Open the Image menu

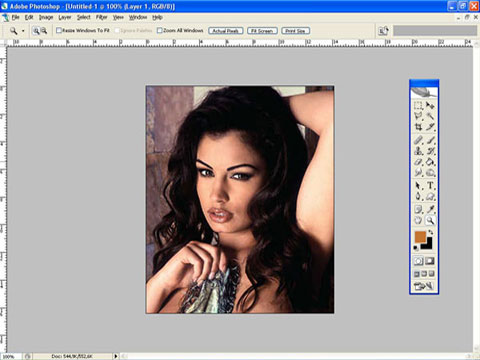tap(46, 17)
